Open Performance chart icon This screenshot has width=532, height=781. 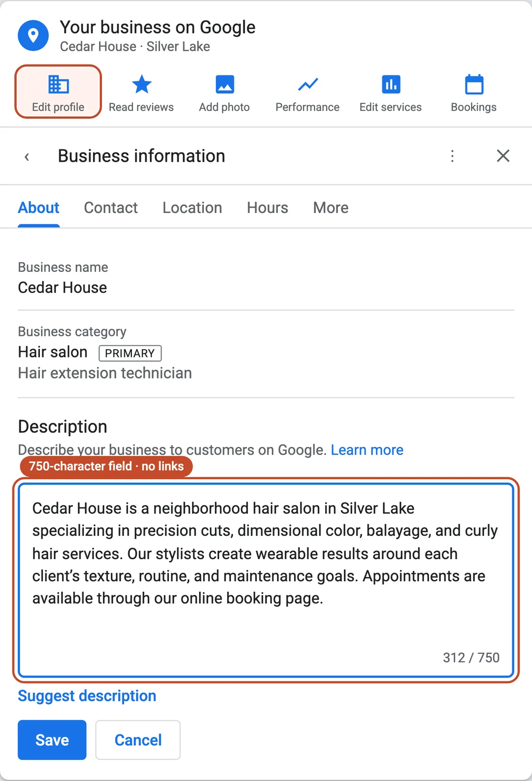click(x=308, y=85)
